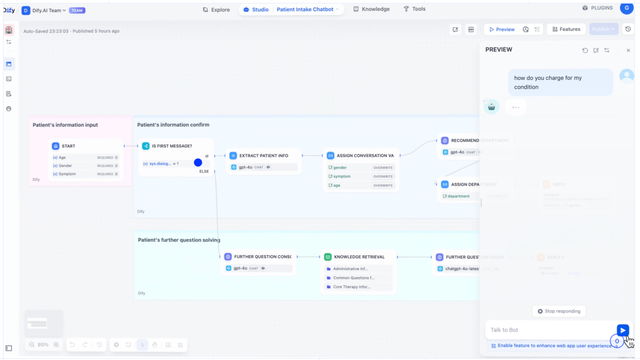Viewport: 640px width, 360px height.
Task: Toggle vision eye on EXTRACT PATIENT INFO gpt-4o
Action: click(268, 167)
